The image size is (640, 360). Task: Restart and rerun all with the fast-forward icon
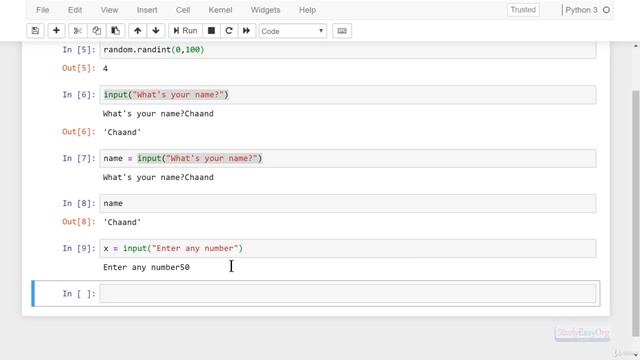pyautogui.click(x=247, y=31)
